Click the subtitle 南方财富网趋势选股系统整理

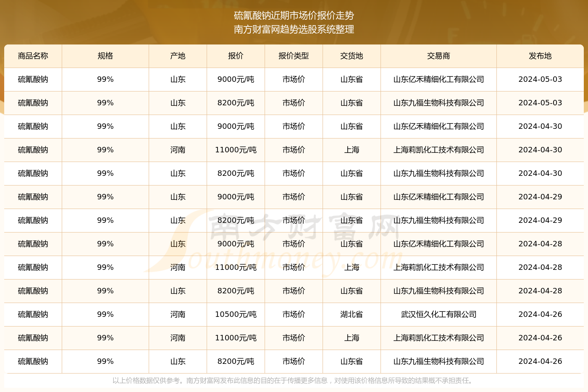pyautogui.click(x=294, y=29)
